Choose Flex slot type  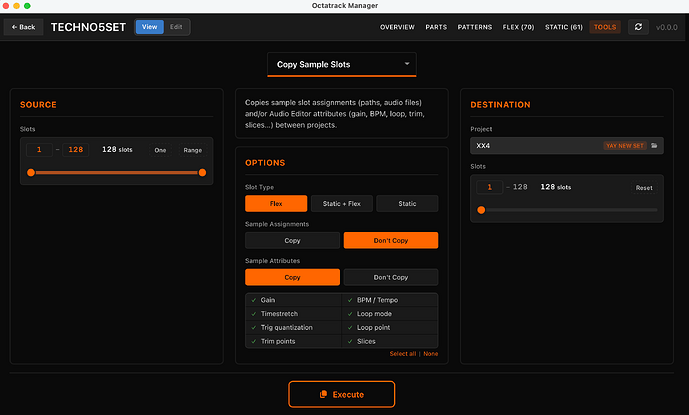(x=276, y=204)
